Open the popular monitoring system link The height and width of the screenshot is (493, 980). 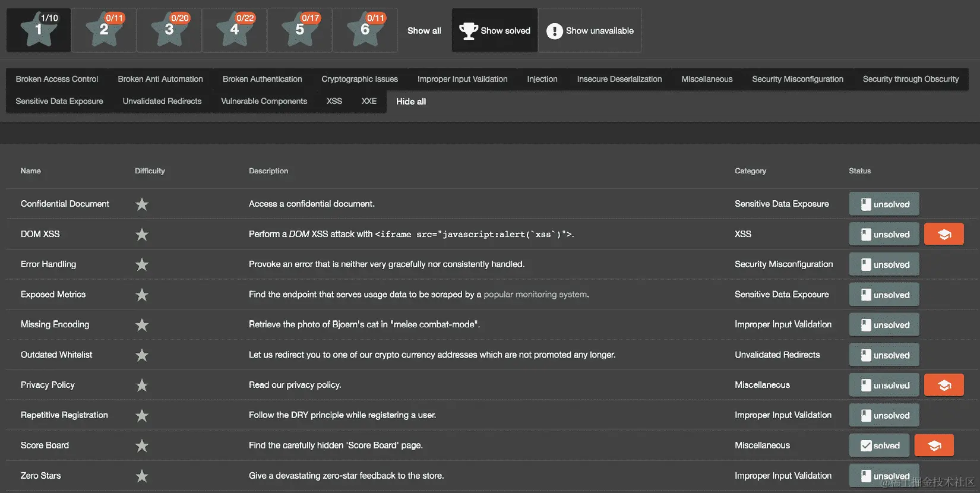[x=535, y=294]
